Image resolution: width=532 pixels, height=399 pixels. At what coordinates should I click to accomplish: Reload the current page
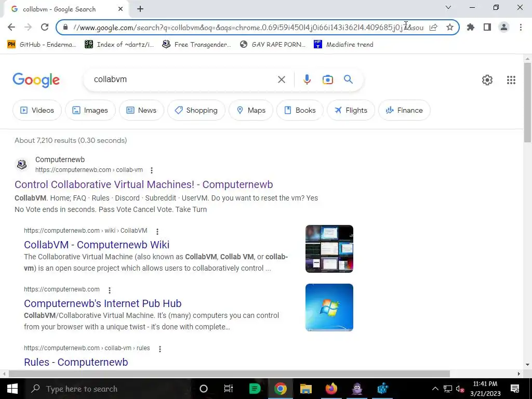click(45, 27)
